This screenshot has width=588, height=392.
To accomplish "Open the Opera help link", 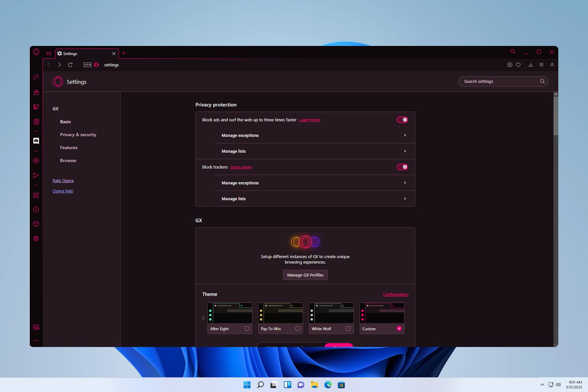I will 63,191.
